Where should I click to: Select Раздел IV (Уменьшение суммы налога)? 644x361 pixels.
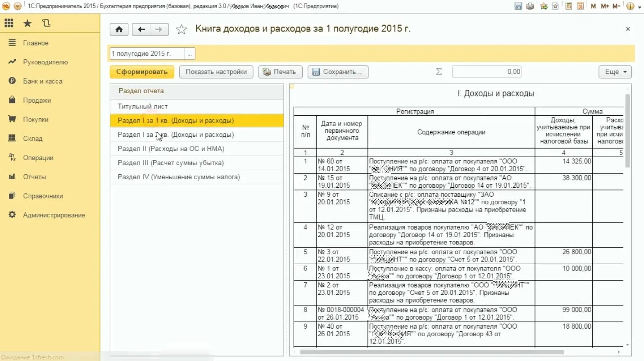coord(197,177)
